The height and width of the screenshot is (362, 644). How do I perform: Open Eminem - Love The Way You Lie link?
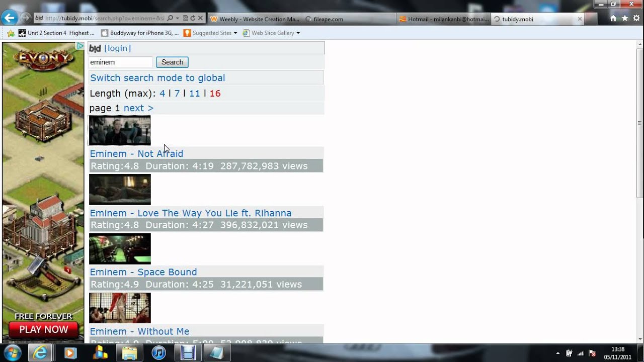click(191, 213)
